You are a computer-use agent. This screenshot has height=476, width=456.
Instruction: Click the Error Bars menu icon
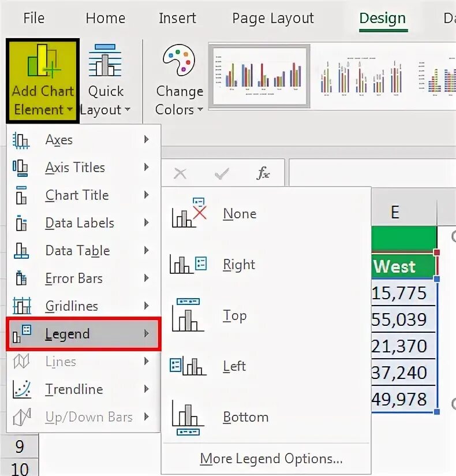(21, 278)
